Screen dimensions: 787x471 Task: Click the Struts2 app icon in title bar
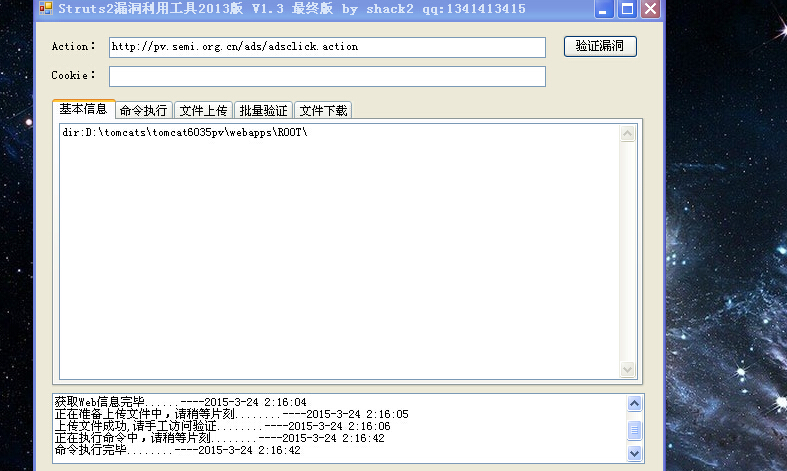tap(46, 8)
